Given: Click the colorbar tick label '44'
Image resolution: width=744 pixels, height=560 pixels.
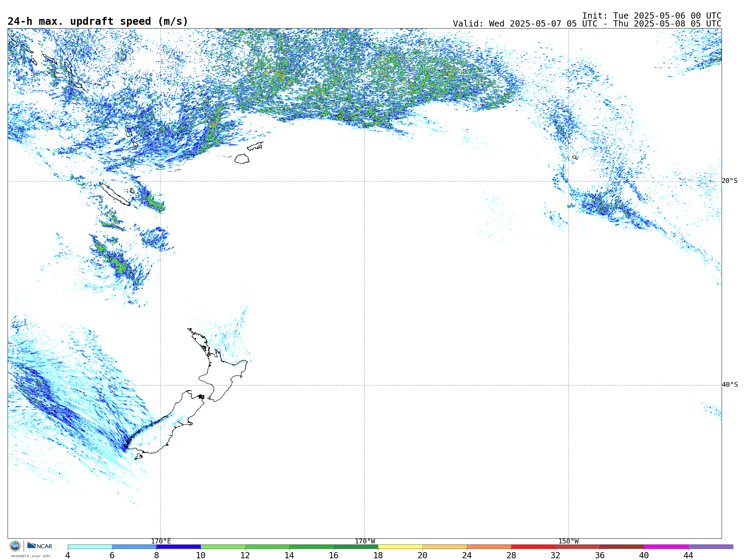Looking at the screenshot, I should click(x=689, y=555).
